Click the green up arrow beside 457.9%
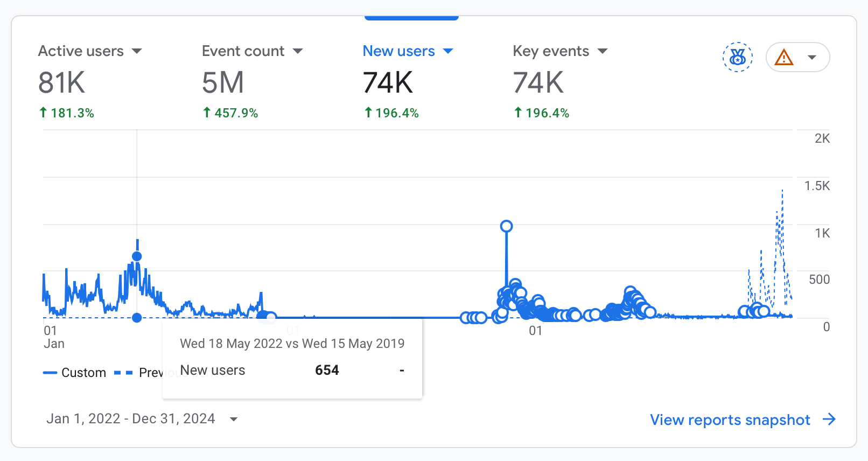The width and height of the screenshot is (868, 461). (x=207, y=113)
